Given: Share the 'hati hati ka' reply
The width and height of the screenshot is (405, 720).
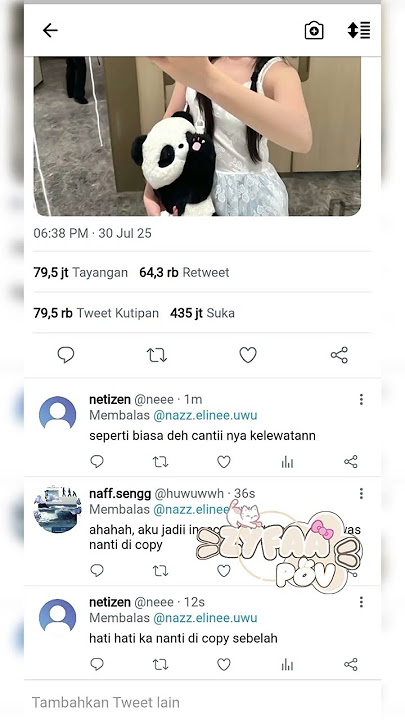Looking at the screenshot, I should pos(351,664).
